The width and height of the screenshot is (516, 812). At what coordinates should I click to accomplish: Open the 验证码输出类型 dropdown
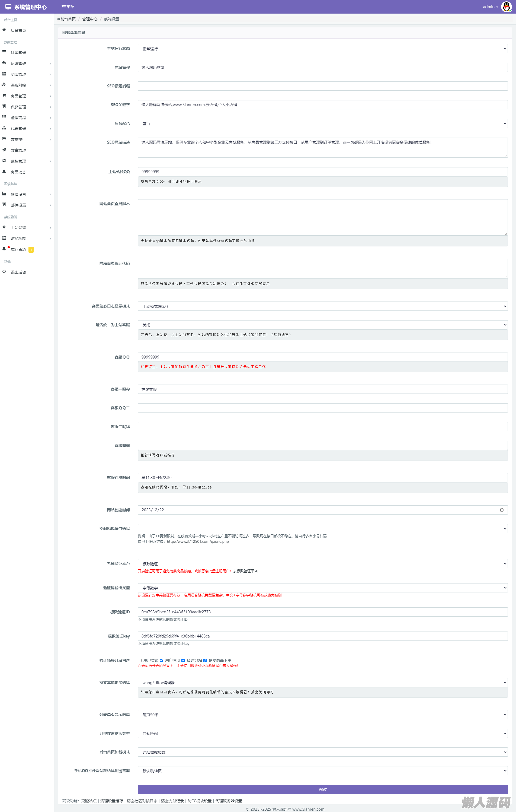coord(323,588)
